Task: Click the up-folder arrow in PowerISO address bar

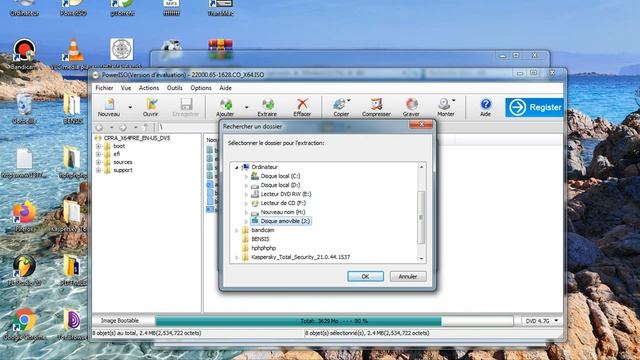Action: [146, 127]
